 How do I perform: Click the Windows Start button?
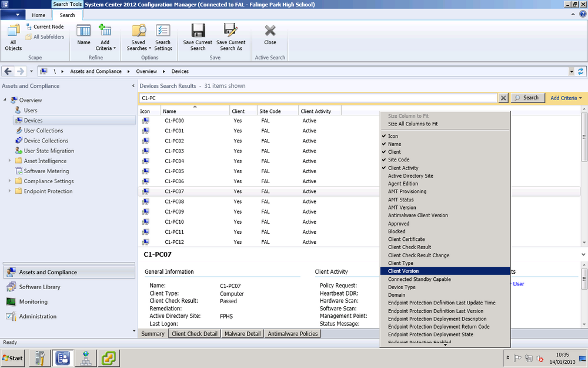[13, 358]
